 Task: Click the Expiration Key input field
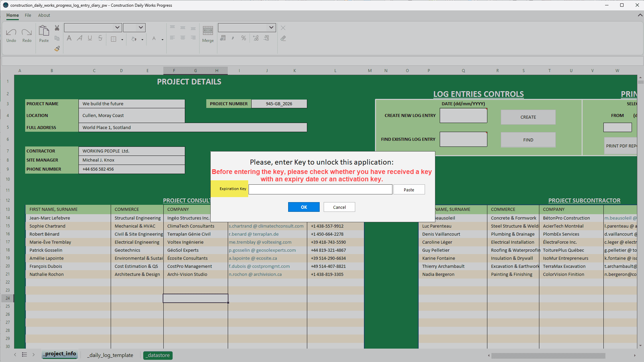320,190
